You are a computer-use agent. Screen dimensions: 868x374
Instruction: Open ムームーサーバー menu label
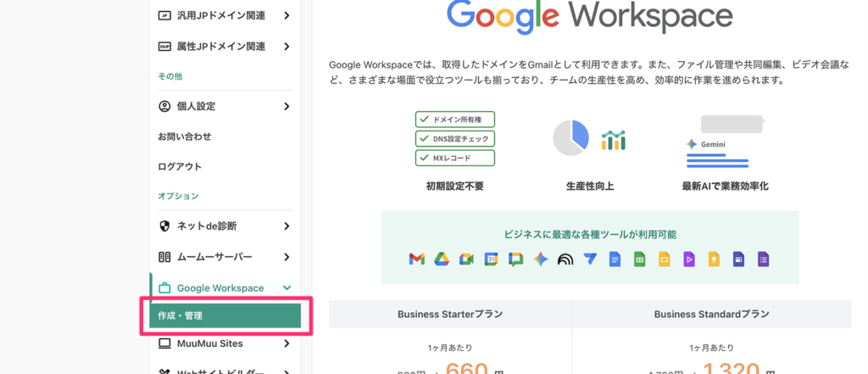click(214, 257)
